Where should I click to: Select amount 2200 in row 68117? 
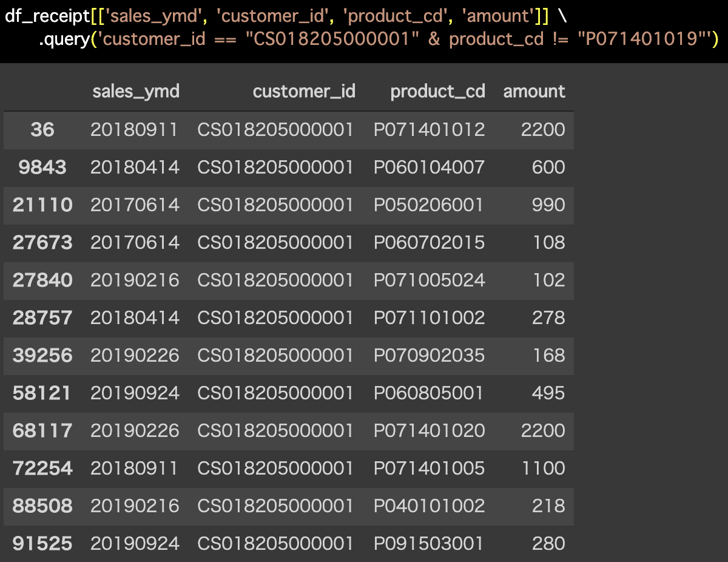pos(542,430)
